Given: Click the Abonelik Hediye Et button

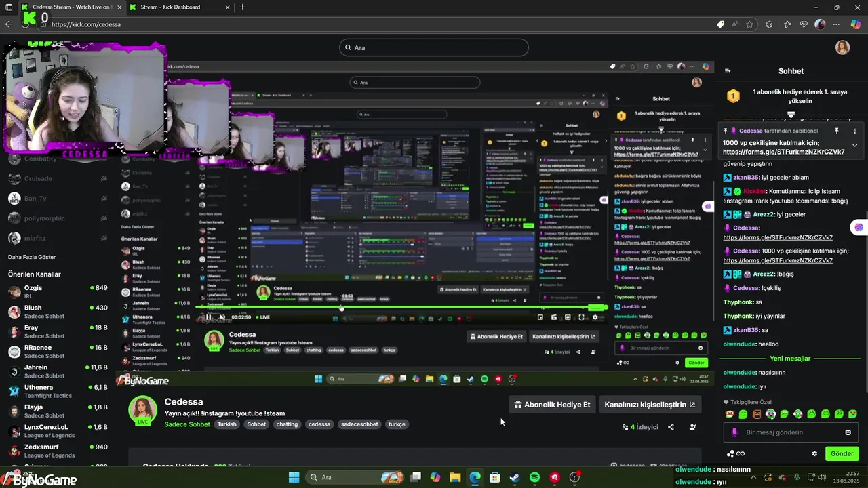Looking at the screenshot, I should tap(552, 405).
